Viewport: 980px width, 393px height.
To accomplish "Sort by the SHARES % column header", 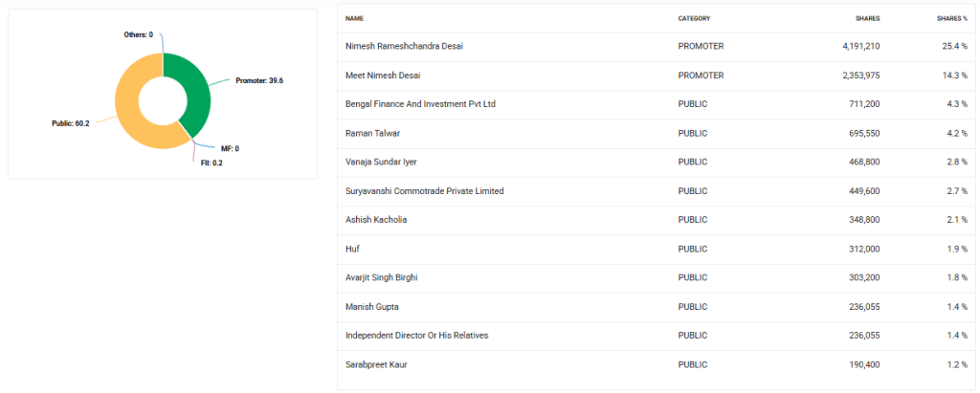I will (951, 18).
